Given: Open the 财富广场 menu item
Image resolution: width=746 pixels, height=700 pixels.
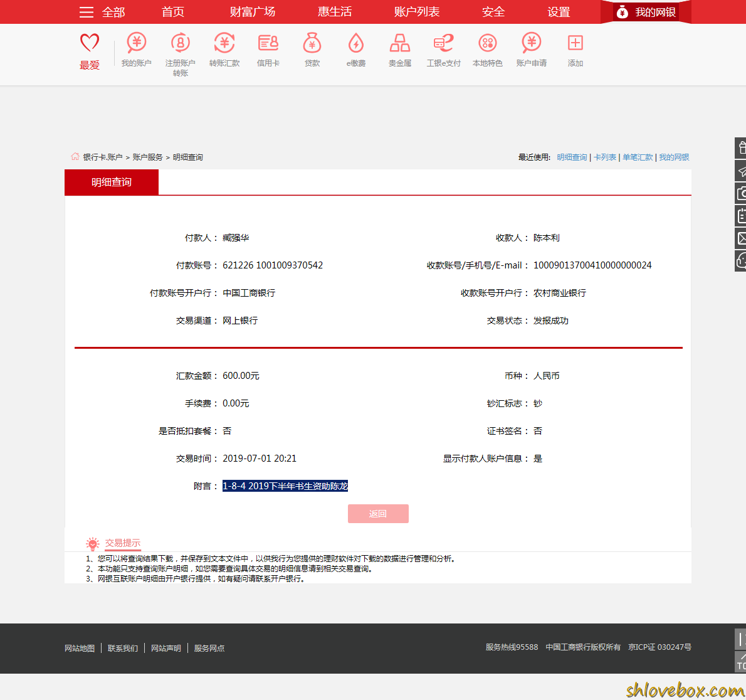Looking at the screenshot, I should click(x=253, y=12).
